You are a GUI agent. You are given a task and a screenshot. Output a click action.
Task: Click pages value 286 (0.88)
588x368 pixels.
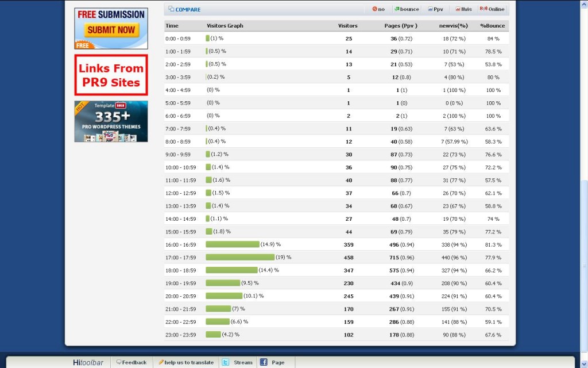(x=401, y=322)
